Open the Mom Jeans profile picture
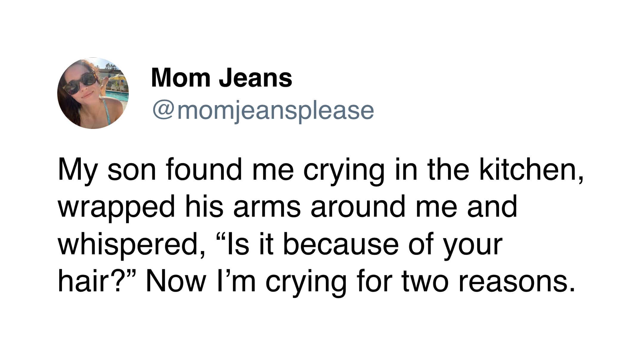This screenshot has width=644, height=357. point(93,93)
